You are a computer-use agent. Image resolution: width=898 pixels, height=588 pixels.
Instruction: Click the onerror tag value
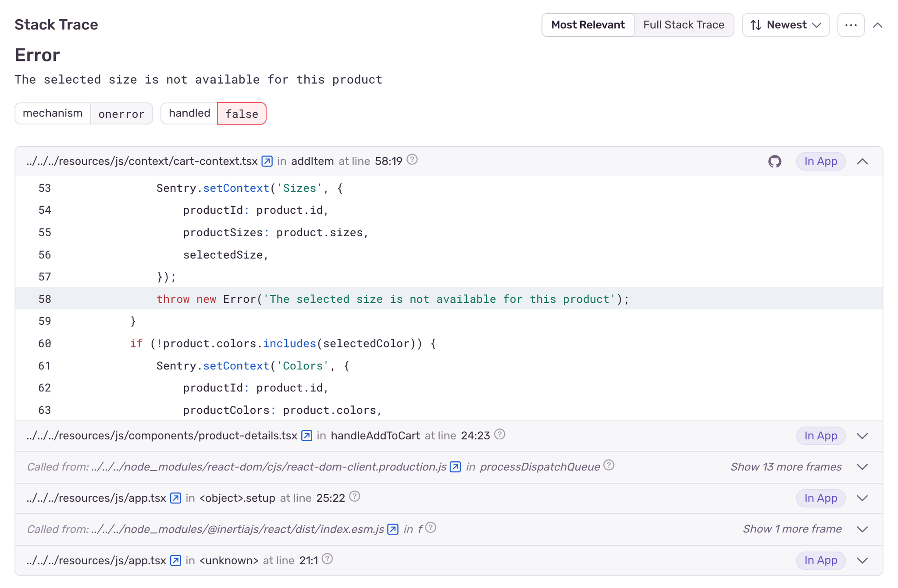pos(121,113)
